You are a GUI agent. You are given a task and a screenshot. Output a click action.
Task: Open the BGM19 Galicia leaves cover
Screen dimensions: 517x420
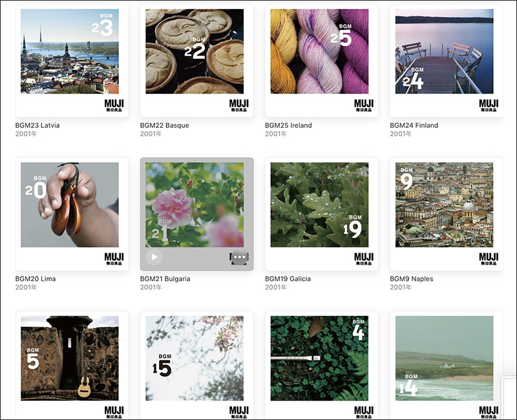(322, 215)
